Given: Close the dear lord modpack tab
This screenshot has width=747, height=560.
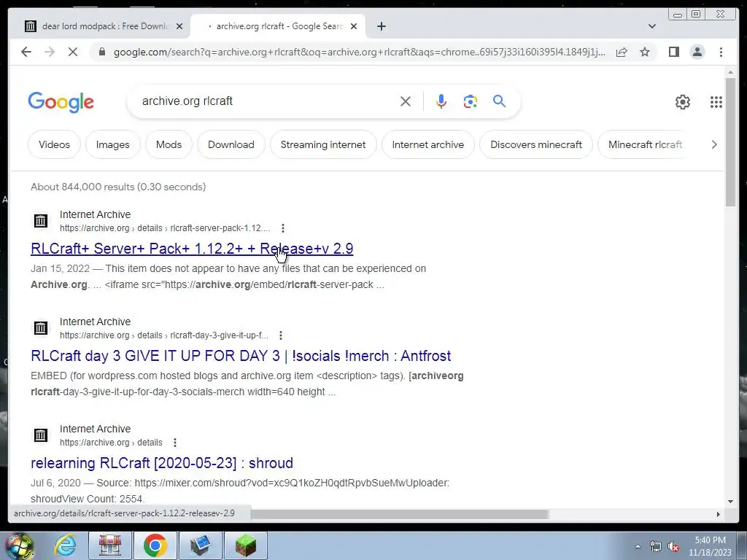Looking at the screenshot, I should click(179, 27).
